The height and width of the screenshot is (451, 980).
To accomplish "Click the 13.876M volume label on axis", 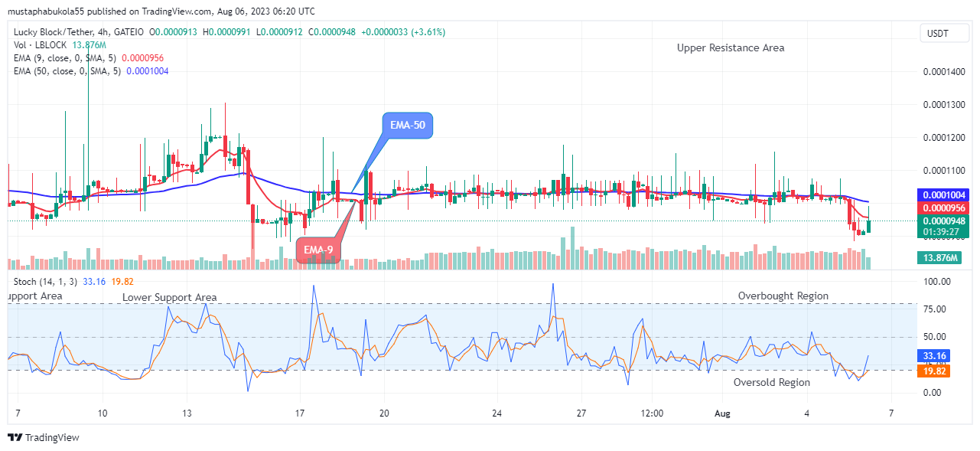I will 939,258.
